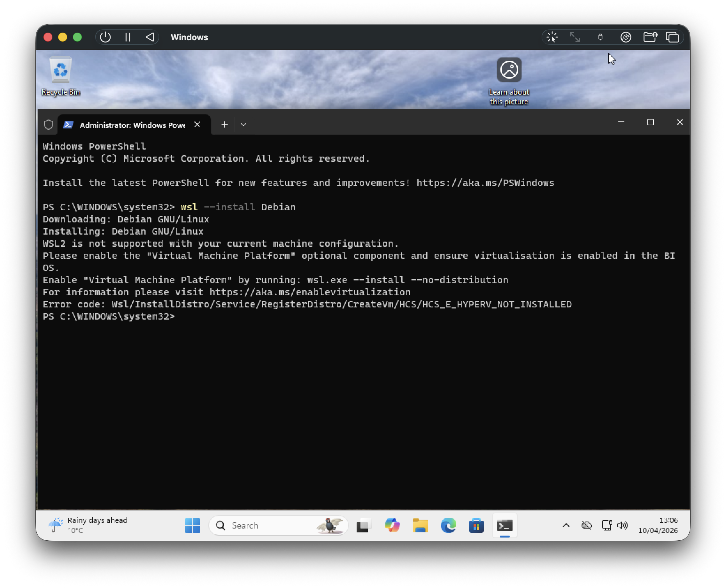Image resolution: width=726 pixels, height=588 pixels.
Task: Open a new terminal tab with plus
Action: pos(225,124)
